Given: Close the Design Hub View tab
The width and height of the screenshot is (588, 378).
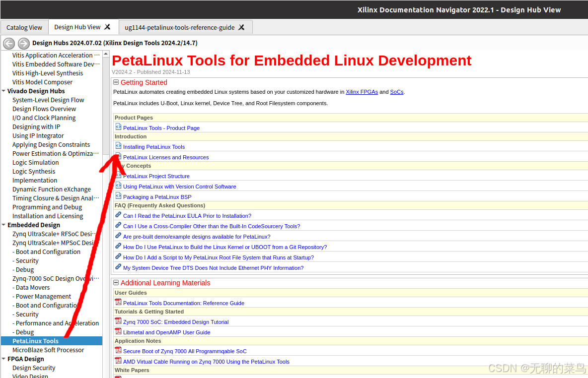Looking at the screenshot, I should 107,27.
